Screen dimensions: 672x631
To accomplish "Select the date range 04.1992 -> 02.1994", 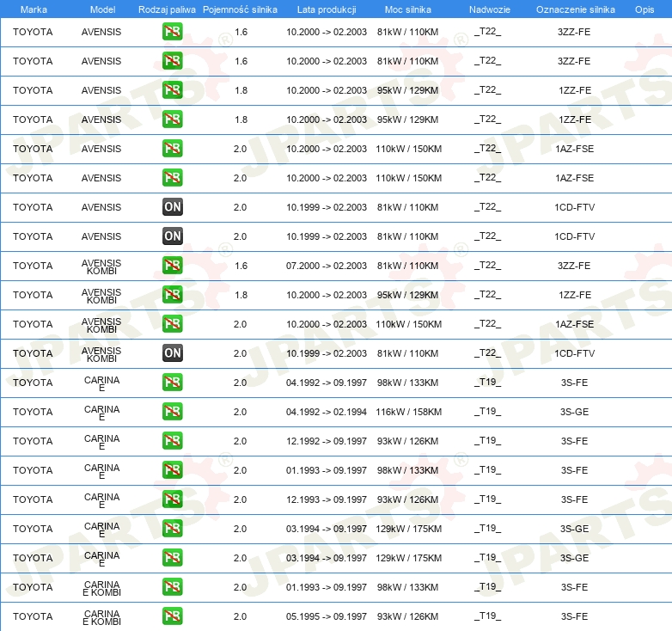I will tap(327, 412).
